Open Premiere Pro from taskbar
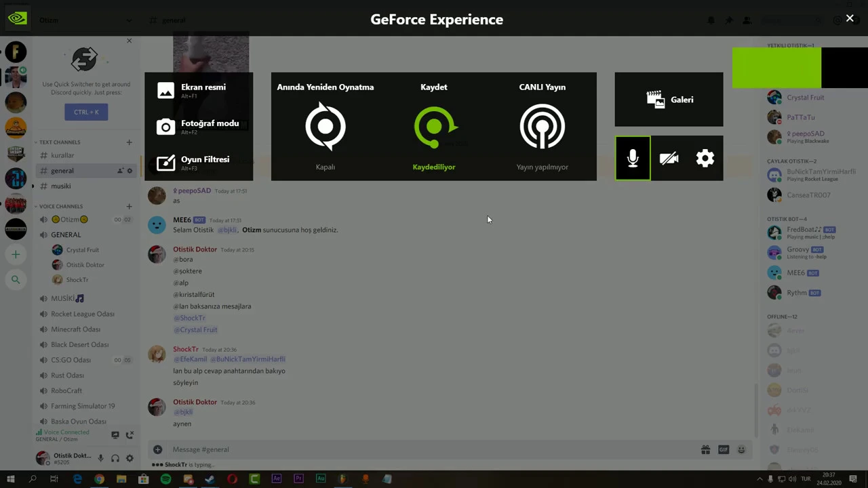The image size is (868, 488). (298, 479)
